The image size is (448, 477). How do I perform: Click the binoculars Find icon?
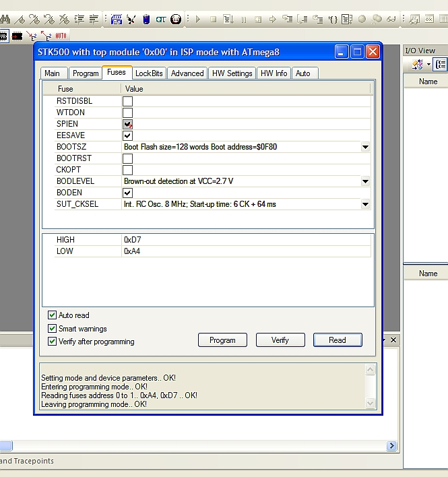pos(5,20)
